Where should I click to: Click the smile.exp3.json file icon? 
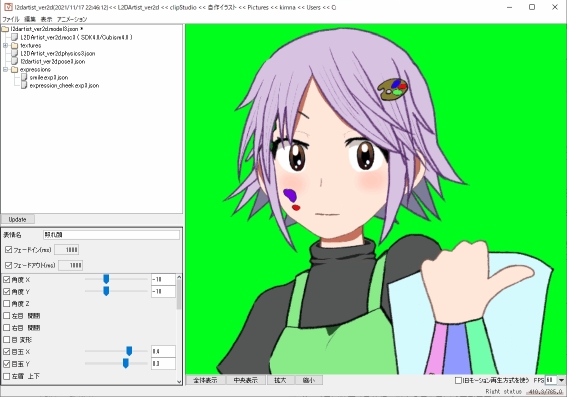(24, 77)
